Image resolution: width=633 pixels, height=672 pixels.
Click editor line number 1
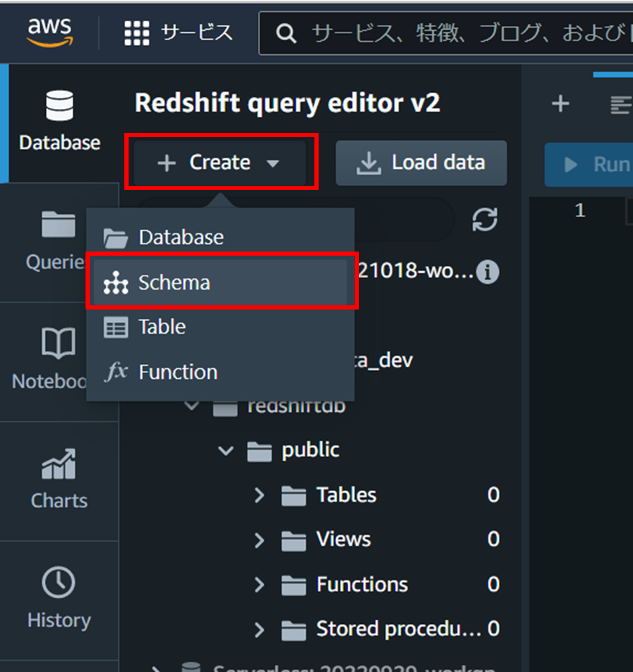(580, 211)
